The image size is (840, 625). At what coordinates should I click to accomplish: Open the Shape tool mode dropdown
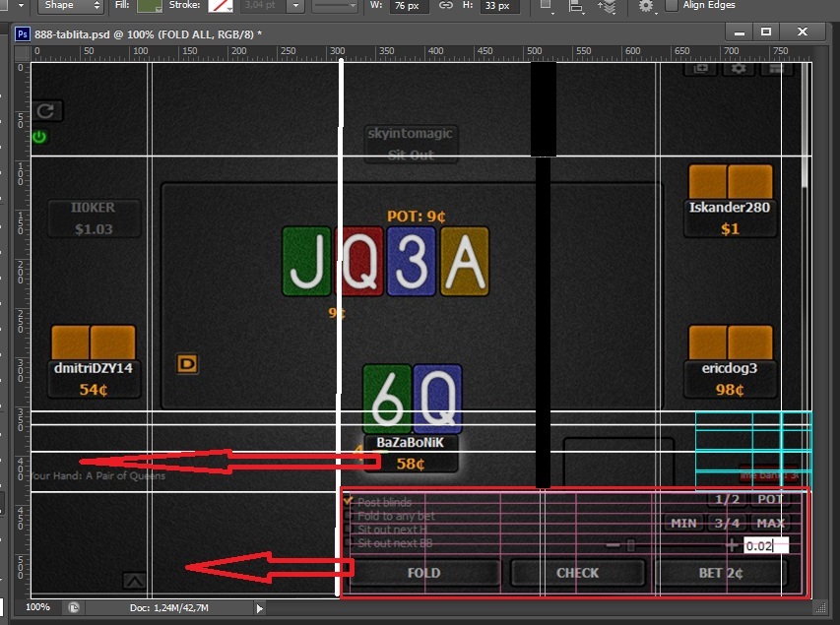click(71, 5)
